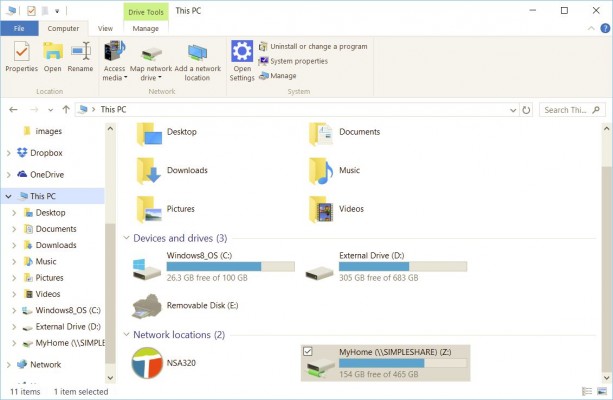Click the Up arrow navigation button
Image resolution: width=613 pixels, height=400 pixels.
[x=66, y=110]
